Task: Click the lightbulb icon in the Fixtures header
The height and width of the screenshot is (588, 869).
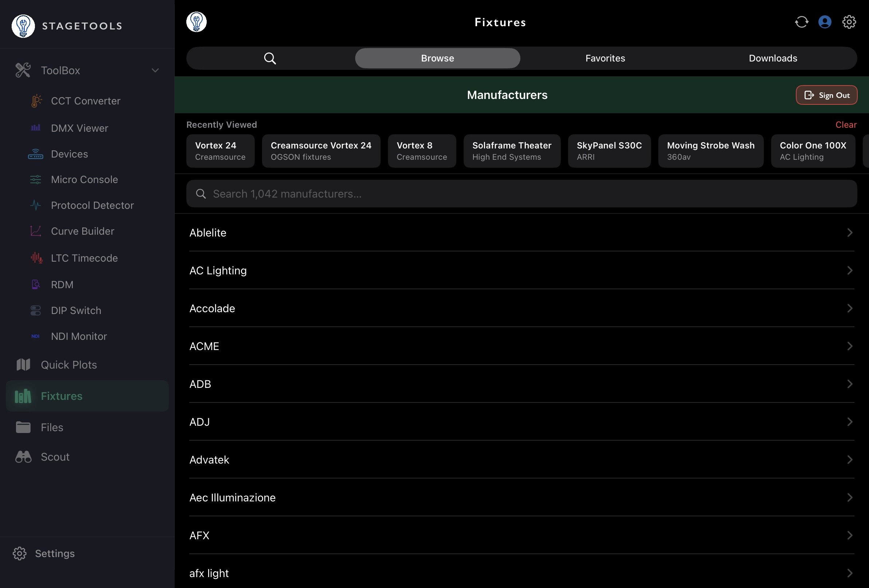Action: point(196,22)
